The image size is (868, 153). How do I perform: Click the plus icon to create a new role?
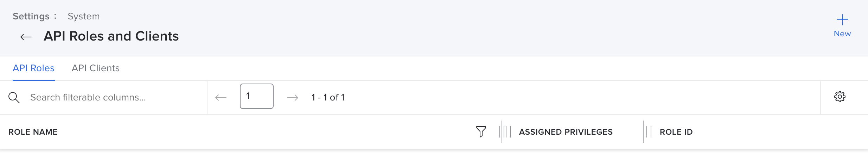(842, 20)
